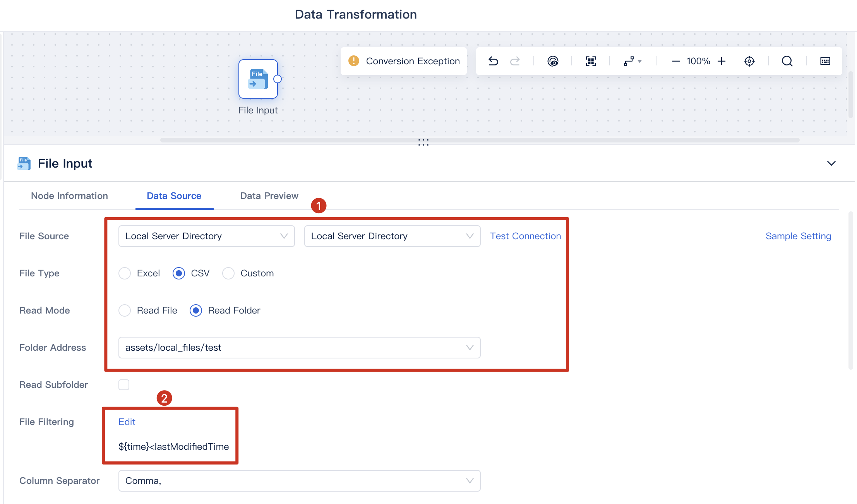Click the Test Connection link
Screen dimensions: 857x504
pos(525,236)
